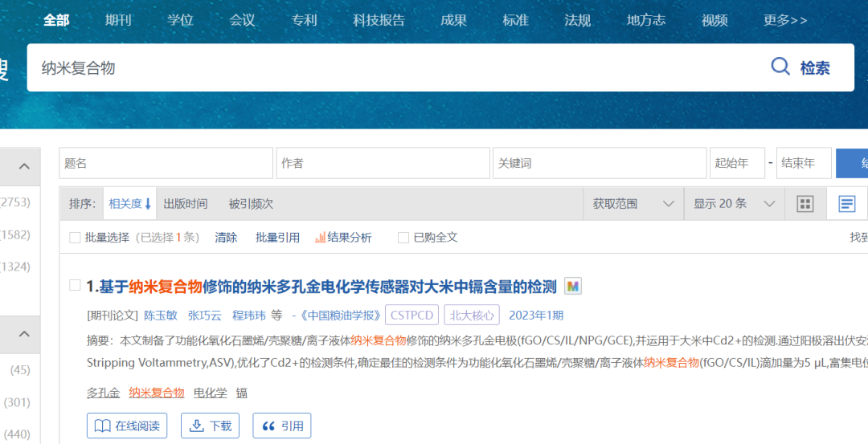The image size is (868, 444).
Task: Switch to grid view icon
Action: [805, 204]
